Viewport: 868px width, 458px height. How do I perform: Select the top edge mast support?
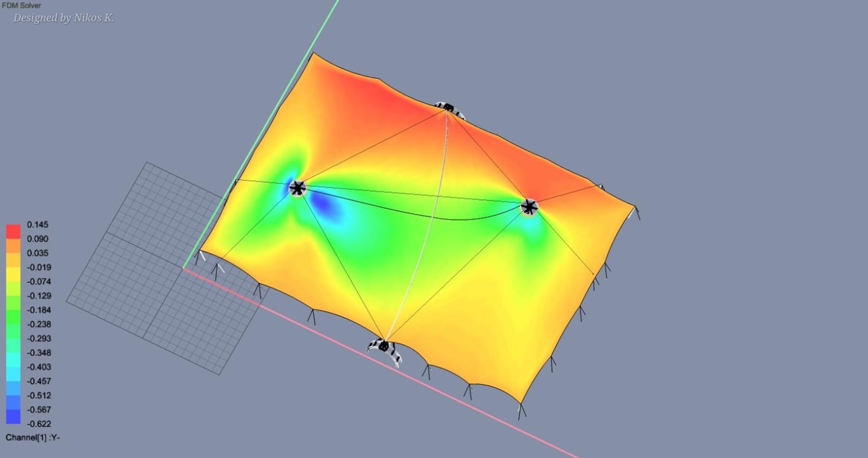coord(449,109)
